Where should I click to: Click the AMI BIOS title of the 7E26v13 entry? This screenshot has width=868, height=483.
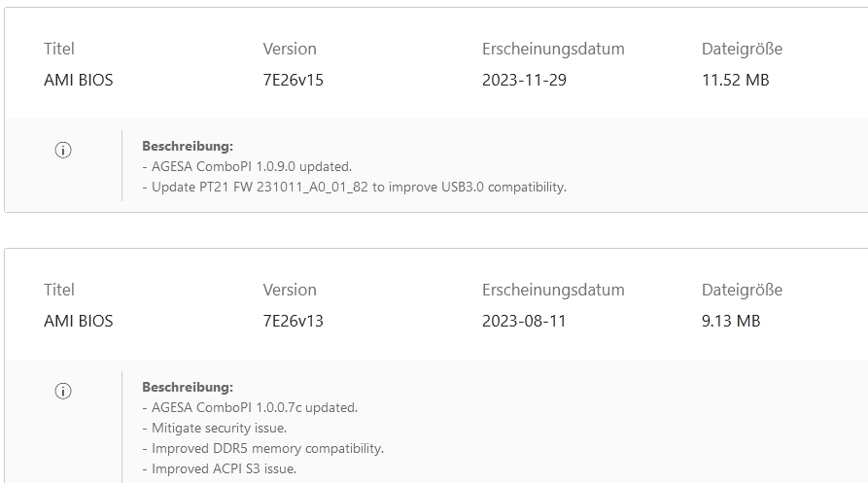point(79,322)
